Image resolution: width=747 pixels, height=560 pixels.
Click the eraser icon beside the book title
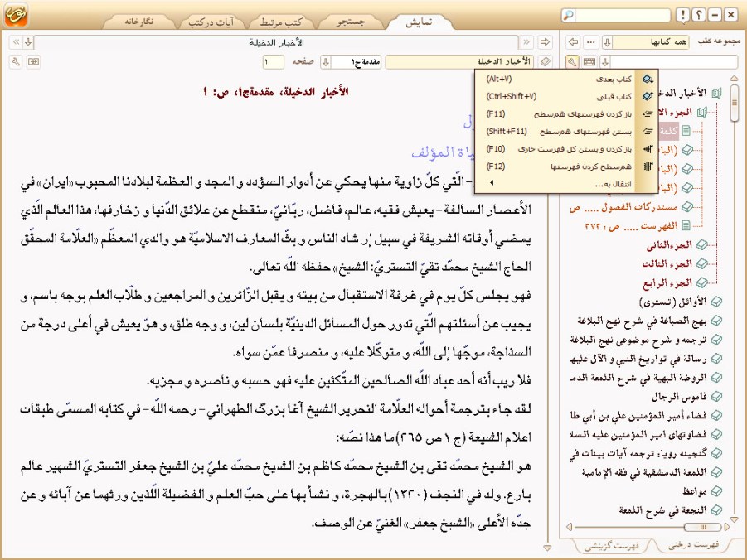pyautogui.click(x=545, y=61)
